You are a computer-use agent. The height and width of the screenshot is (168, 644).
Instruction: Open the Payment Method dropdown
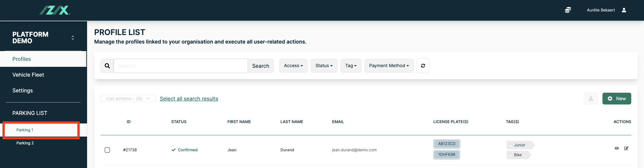[x=389, y=66]
